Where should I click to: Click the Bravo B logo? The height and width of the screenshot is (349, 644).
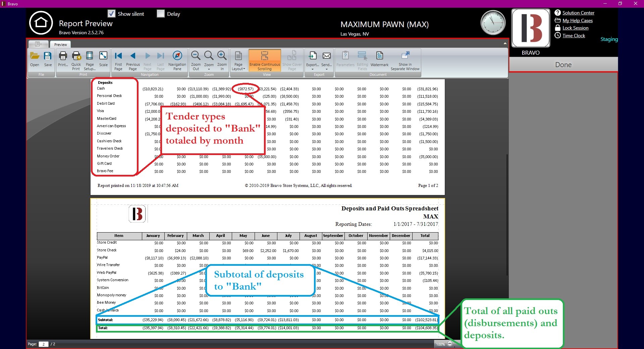[x=531, y=28]
